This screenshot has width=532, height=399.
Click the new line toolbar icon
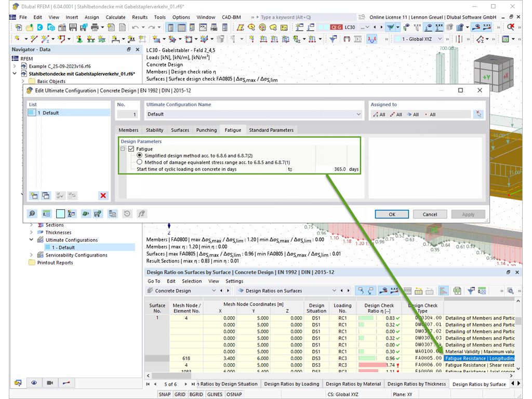(x=34, y=39)
